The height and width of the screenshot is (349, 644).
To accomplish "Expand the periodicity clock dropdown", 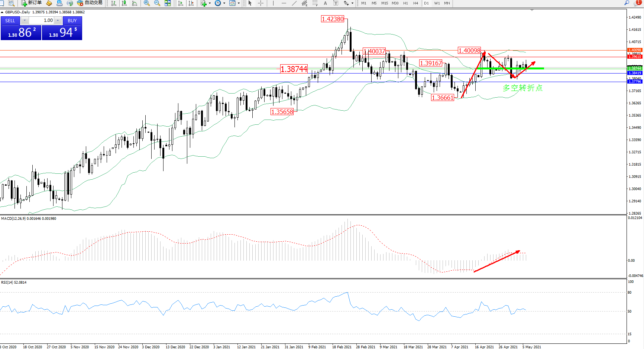I will [224, 3].
